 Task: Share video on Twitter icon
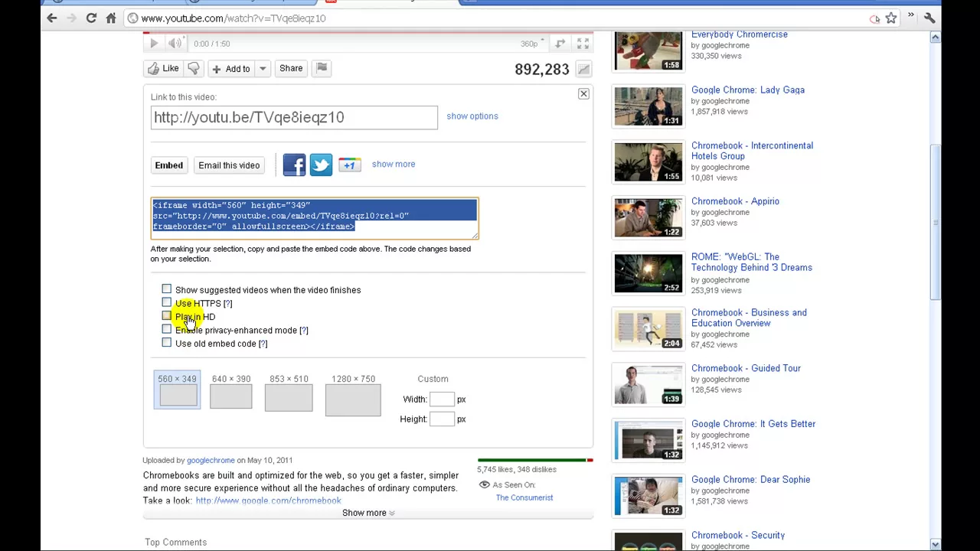(321, 165)
